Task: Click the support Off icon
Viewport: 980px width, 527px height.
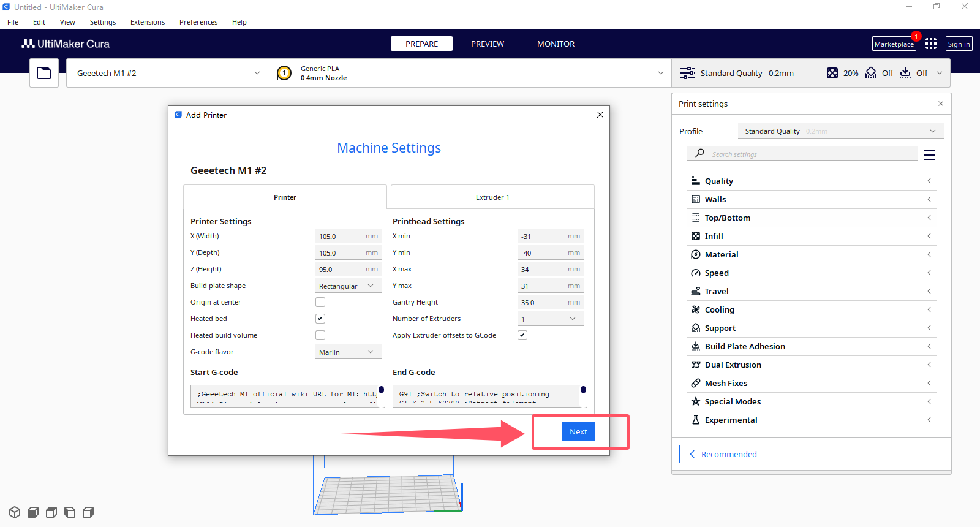Action: pyautogui.click(x=871, y=73)
